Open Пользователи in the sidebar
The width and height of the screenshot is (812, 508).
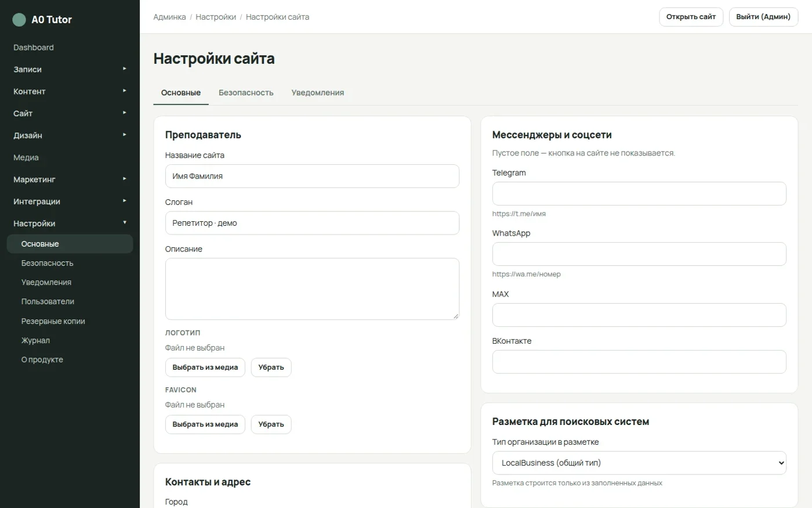tap(70, 301)
